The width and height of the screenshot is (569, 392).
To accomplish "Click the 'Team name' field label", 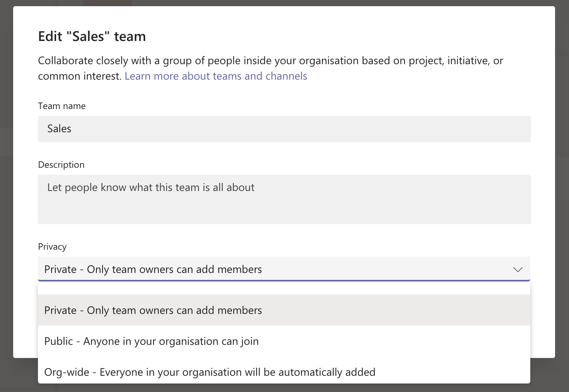I will [62, 106].
